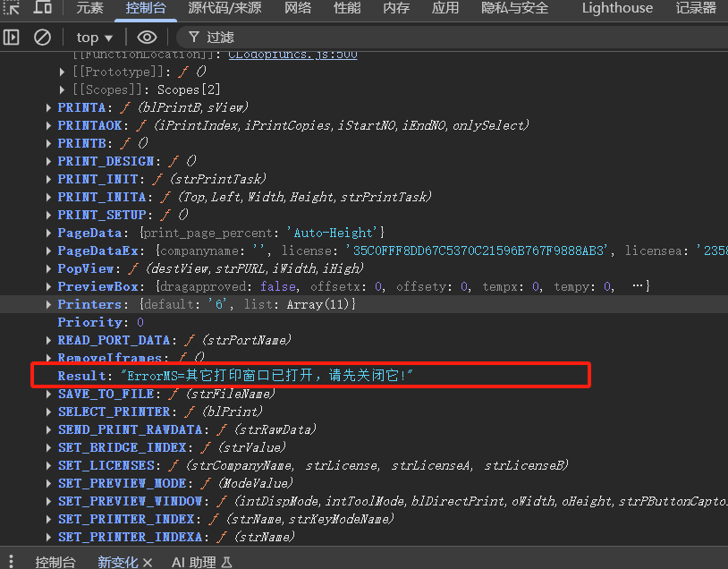728x569 pixels.
Task: Open the 应用 tab
Action: (x=445, y=8)
